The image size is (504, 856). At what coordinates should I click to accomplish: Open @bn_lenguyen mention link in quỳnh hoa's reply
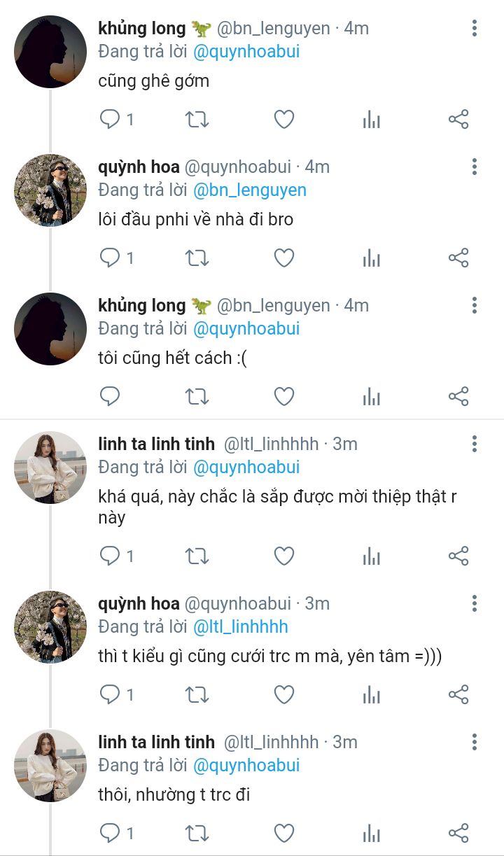coord(250,190)
